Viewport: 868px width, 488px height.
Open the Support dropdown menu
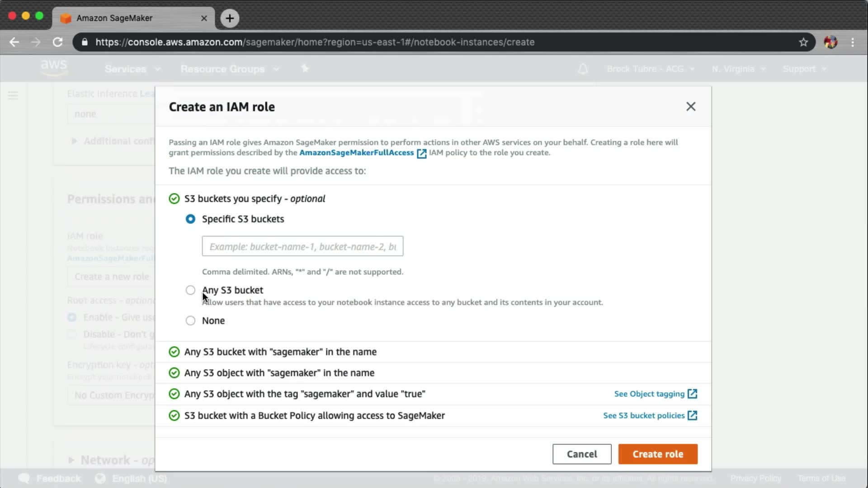(804, 69)
